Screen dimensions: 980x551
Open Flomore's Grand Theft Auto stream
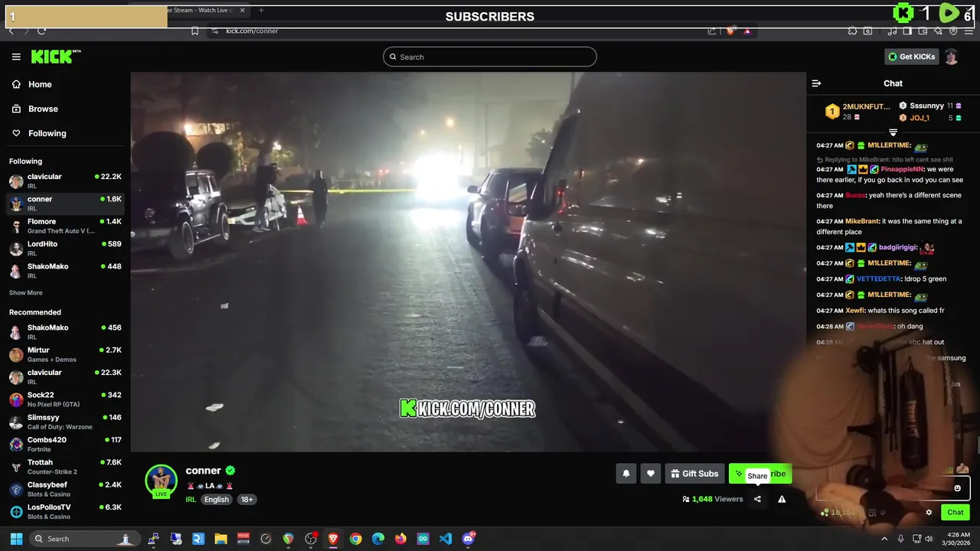pos(65,226)
